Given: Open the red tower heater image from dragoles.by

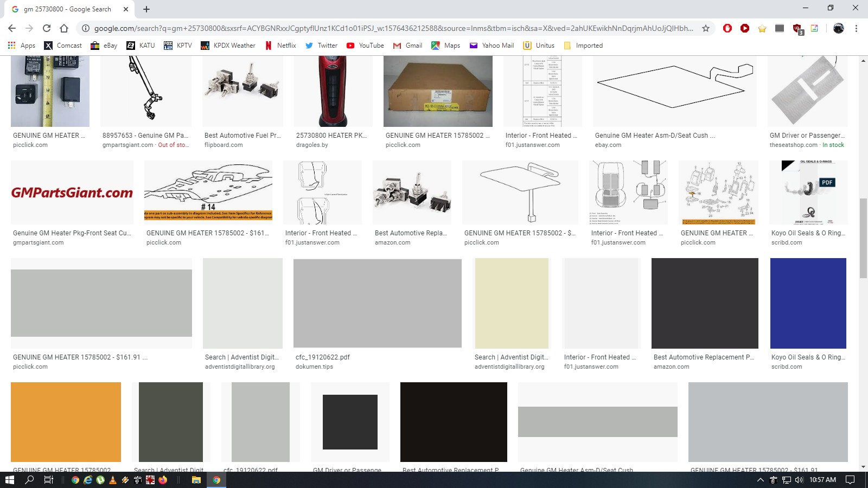Looking at the screenshot, I should point(333,91).
